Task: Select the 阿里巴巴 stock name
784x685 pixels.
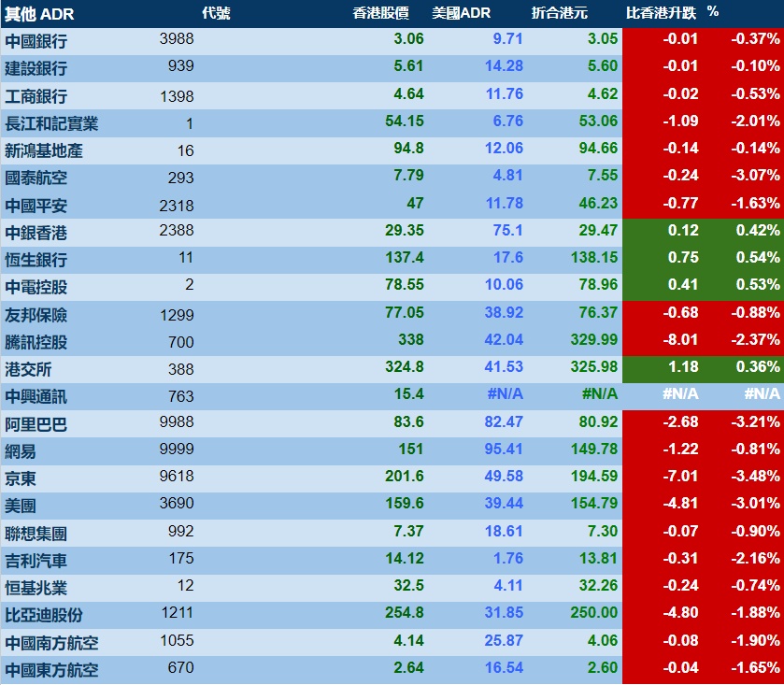Action: 36,424
